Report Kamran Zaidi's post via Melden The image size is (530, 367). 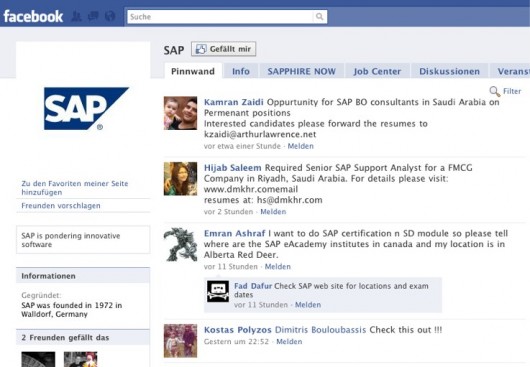pos(300,146)
